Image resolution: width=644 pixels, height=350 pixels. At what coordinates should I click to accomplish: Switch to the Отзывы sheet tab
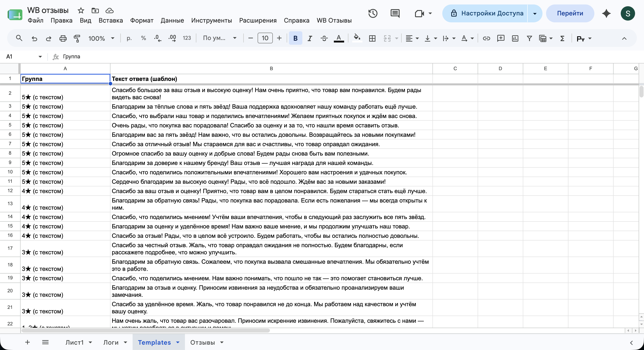coord(202,342)
